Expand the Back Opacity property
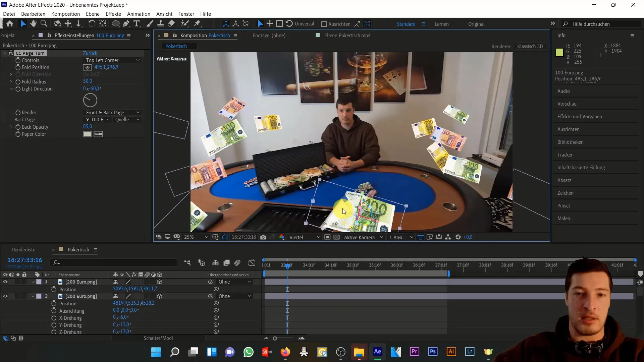This screenshot has height=362, width=644. point(11,127)
